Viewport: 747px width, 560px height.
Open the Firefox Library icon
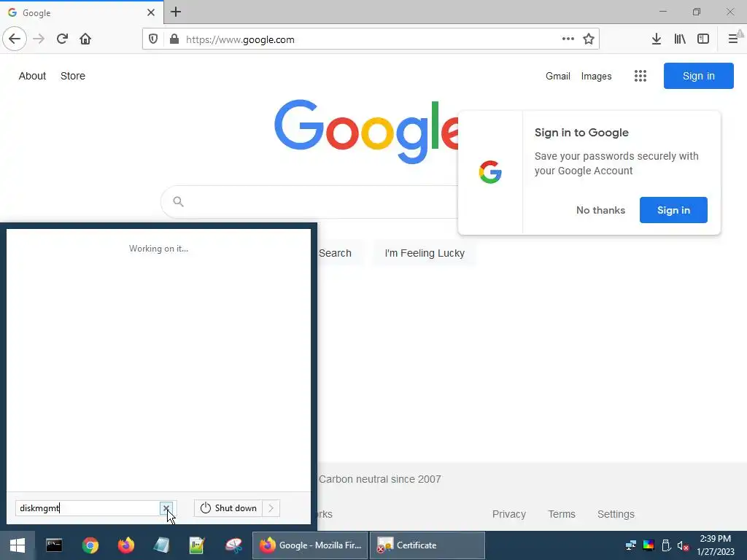click(x=680, y=39)
